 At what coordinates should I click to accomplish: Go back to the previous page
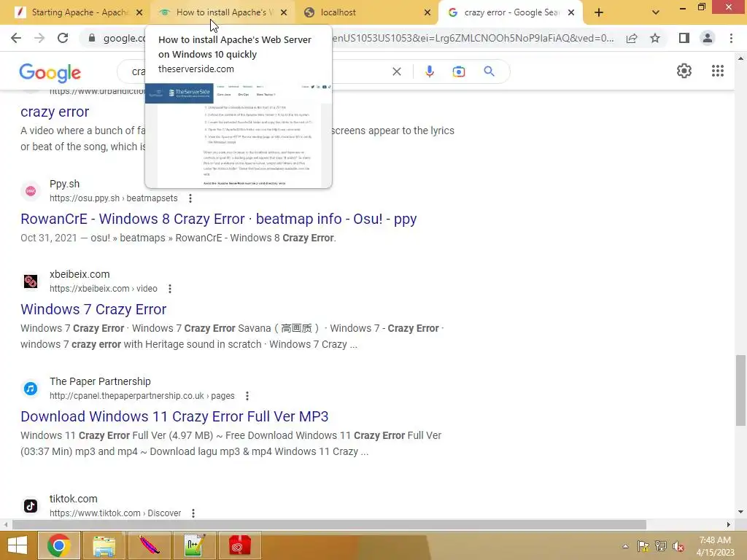point(16,38)
